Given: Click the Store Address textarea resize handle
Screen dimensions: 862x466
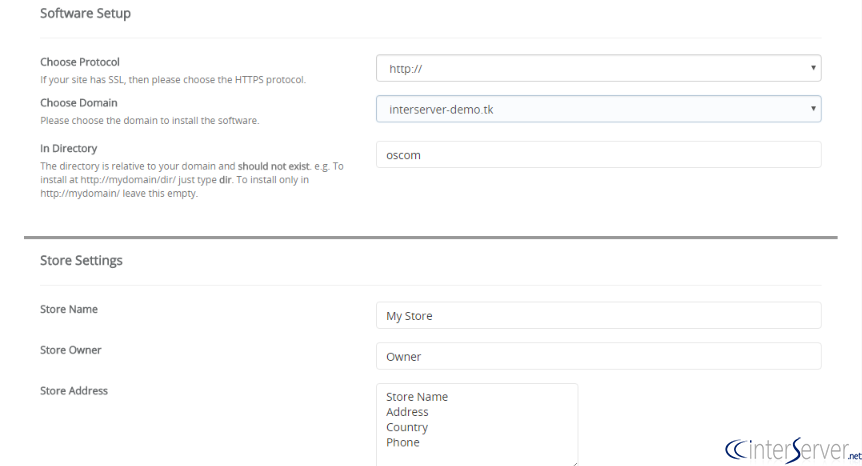Looking at the screenshot, I should click(574, 463).
